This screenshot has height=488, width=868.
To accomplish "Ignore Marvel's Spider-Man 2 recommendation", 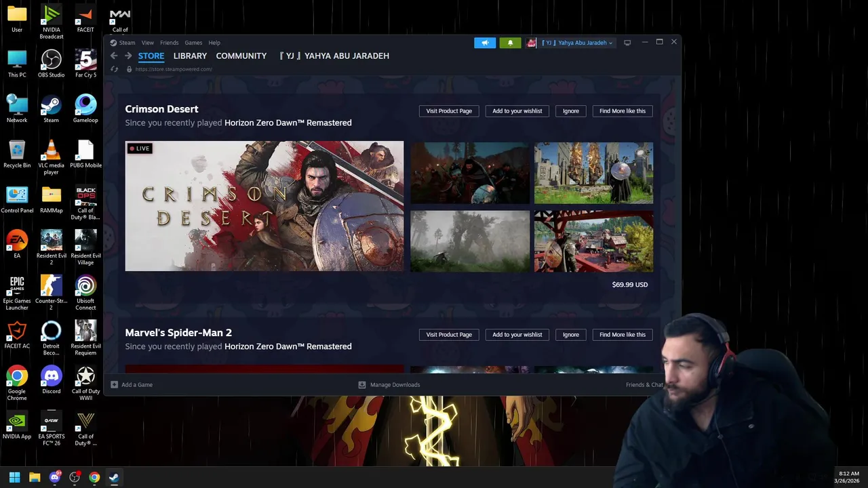I will pyautogui.click(x=571, y=335).
